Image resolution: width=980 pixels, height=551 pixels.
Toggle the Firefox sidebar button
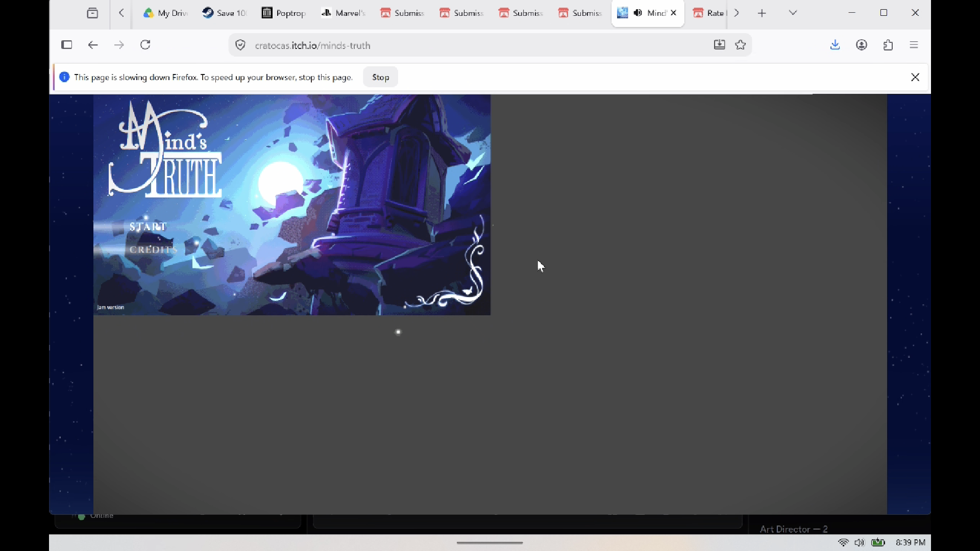(x=67, y=45)
